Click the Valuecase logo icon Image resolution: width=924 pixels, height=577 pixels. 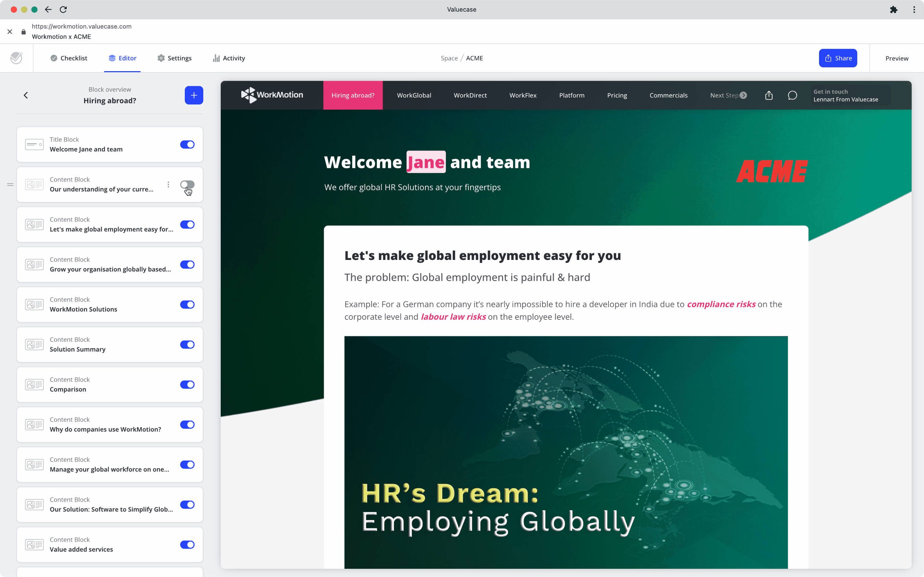click(16, 58)
